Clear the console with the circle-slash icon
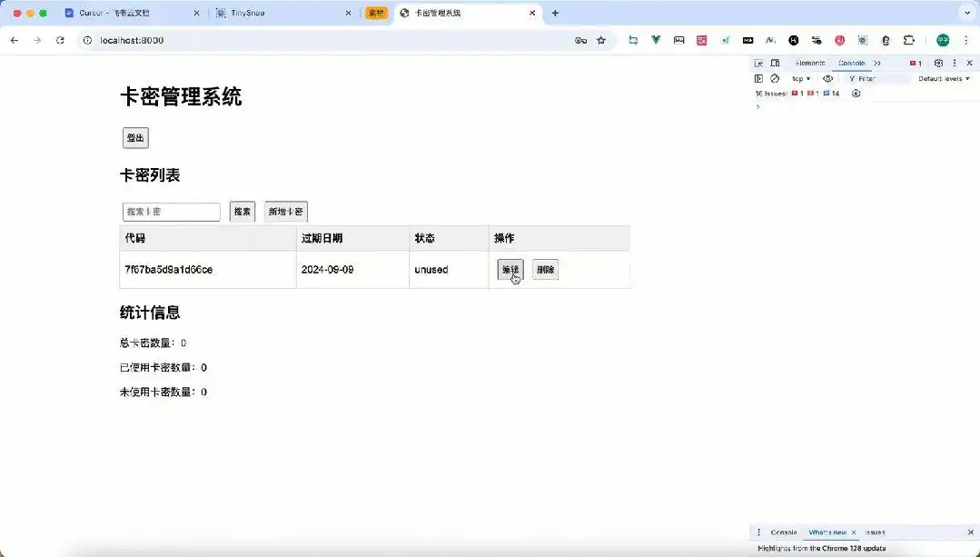980x557 pixels. tap(775, 79)
